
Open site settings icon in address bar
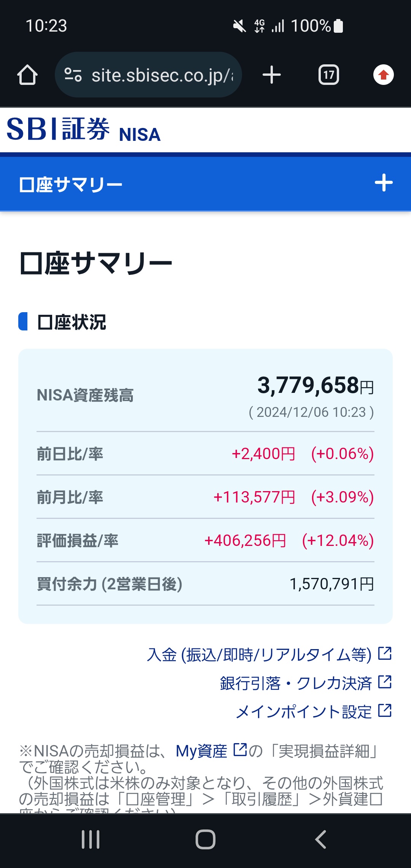[73, 75]
